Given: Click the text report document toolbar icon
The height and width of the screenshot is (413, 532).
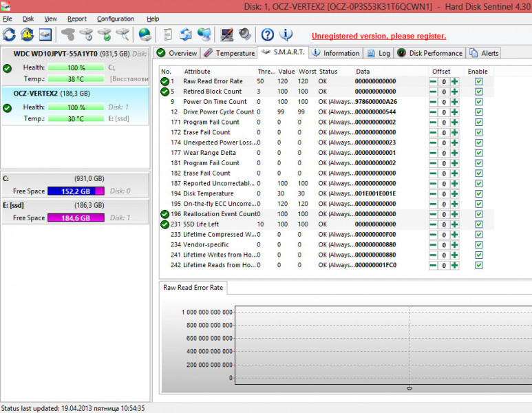Looking at the screenshot, I should pyautogui.click(x=168, y=34).
